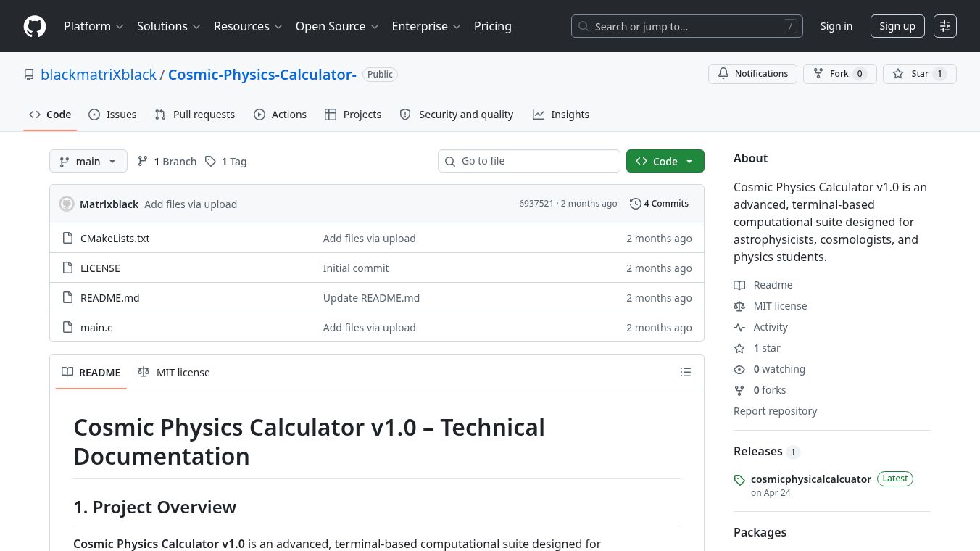This screenshot has height=551, width=980.
Task: View the 1 Branch link
Action: pyautogui.click(x=167, y=161)
